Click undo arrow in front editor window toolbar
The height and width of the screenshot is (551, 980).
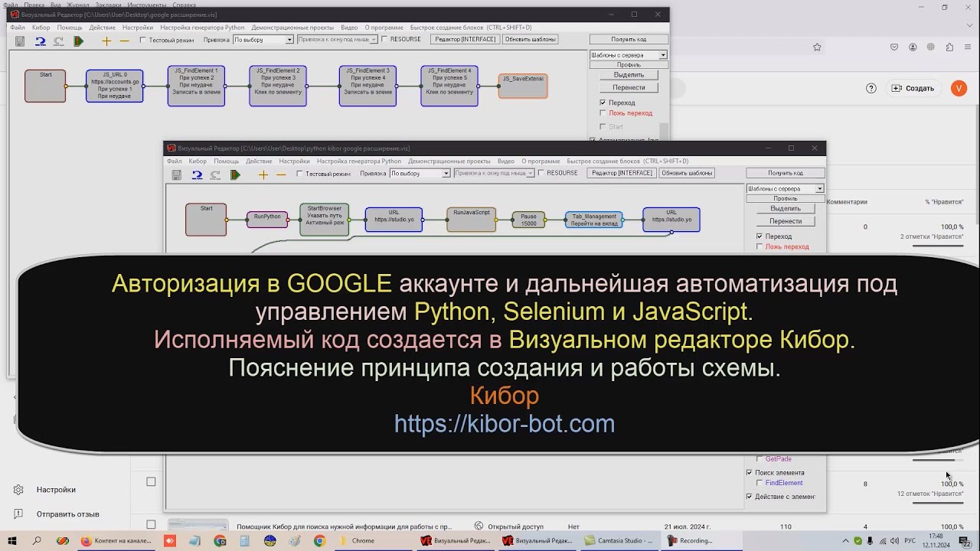pos(197,175)
